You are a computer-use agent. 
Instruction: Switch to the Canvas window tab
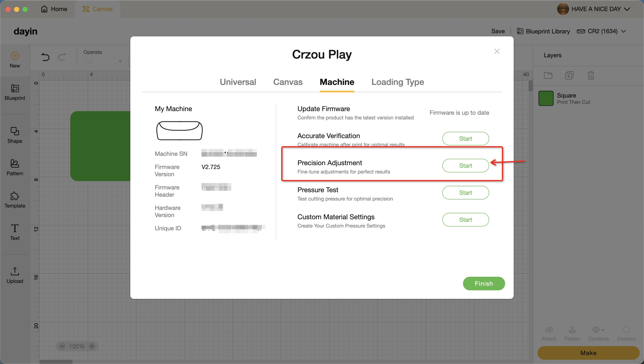tap(98, 9)
